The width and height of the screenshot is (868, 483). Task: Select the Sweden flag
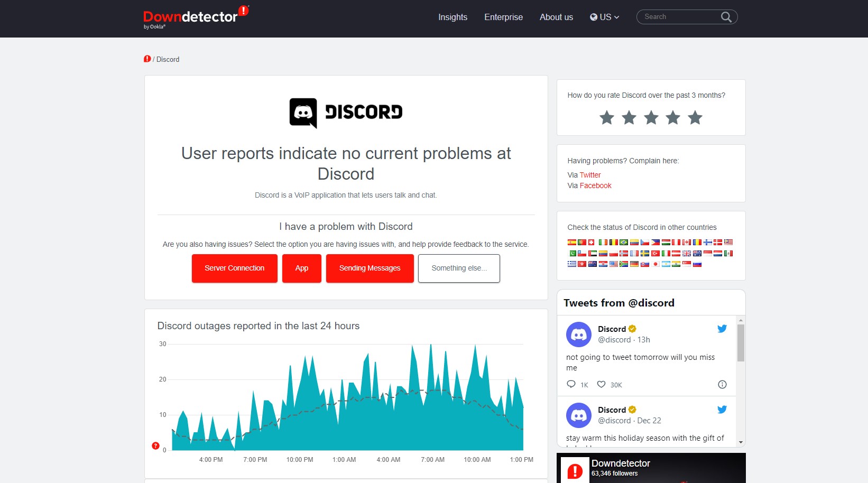645,253
